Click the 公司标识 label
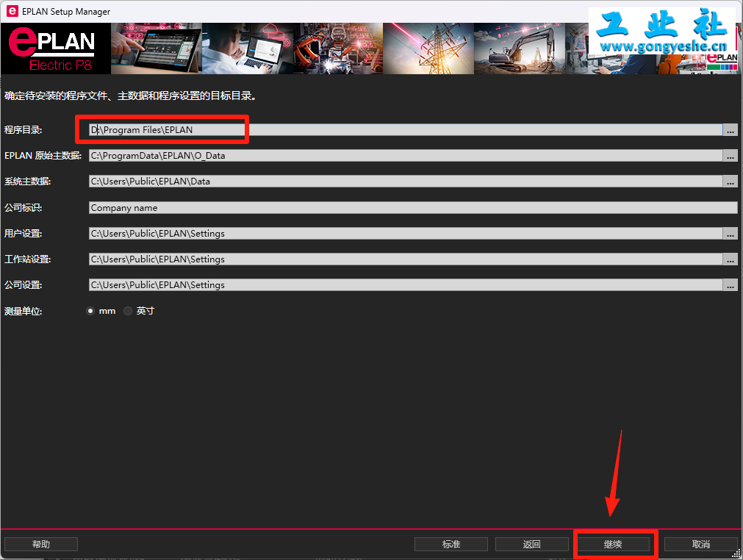743x560 pixels. (x=24, y=207)
